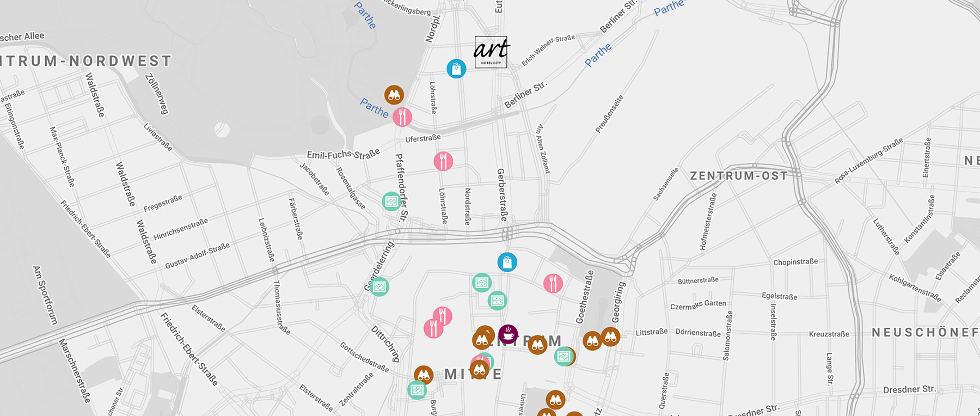Click the art Hotel City logo marker
This screenshot has width=980, height=416.
(491, 52)
